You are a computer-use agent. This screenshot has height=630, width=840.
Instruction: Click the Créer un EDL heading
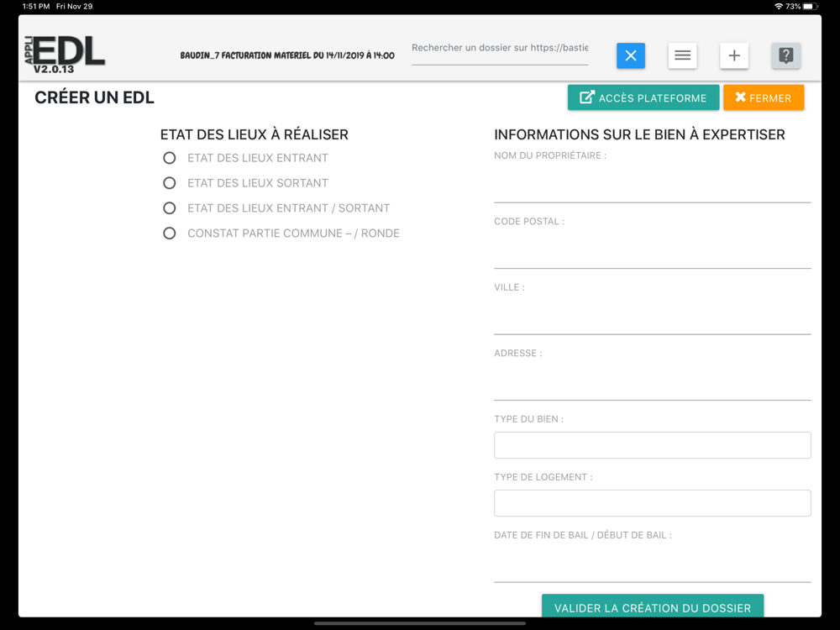[x=94, y=97]
